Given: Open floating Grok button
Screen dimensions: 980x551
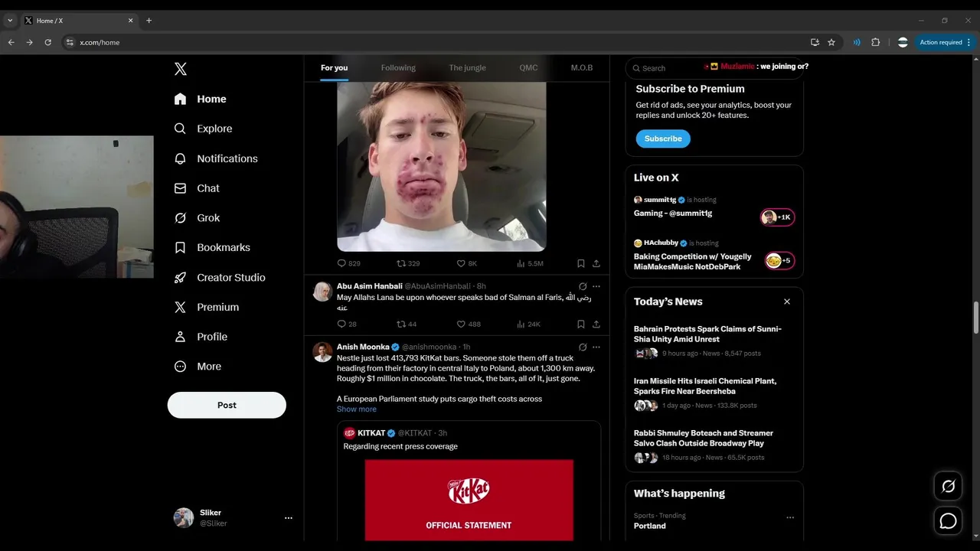Looking at the screenshot, I should (948, 486).
